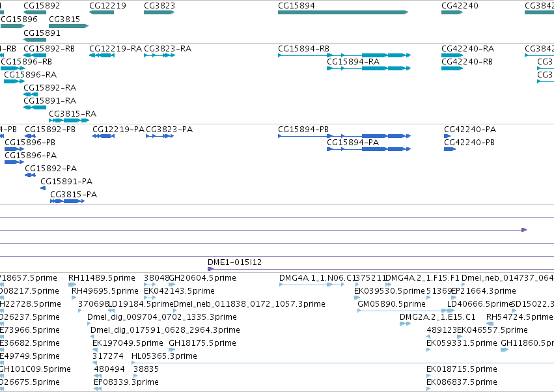
Task: Open protein CG12219-PA
Action: 118,130
